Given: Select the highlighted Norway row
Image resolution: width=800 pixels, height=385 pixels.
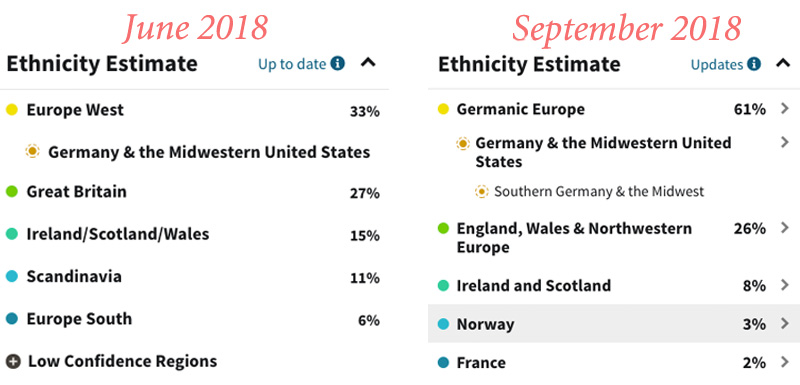Looking at the screenshot, I should [614, 323].
